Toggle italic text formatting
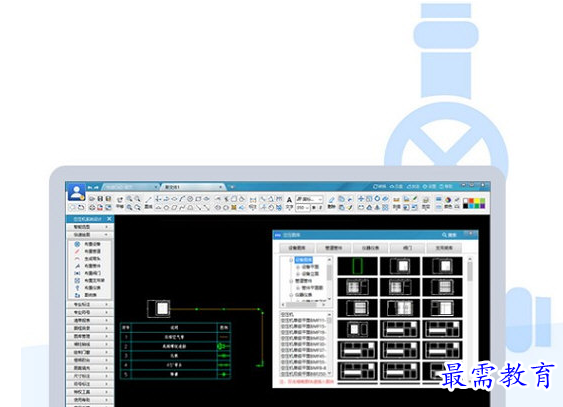The image size is (563, 407). [x=321, y=207]
